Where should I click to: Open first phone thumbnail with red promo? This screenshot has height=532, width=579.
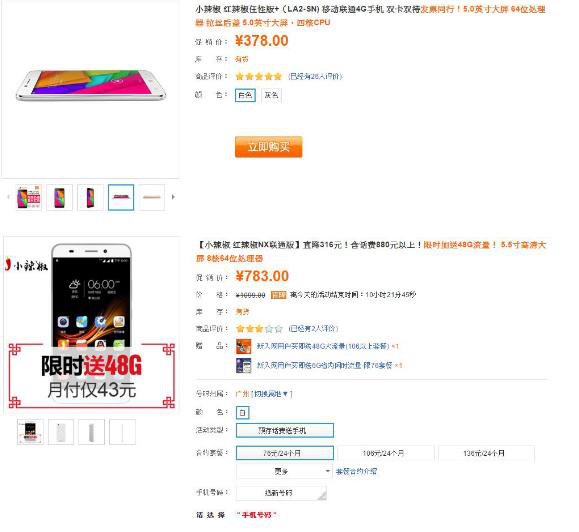pyautogui.click(x=29, y=198)
